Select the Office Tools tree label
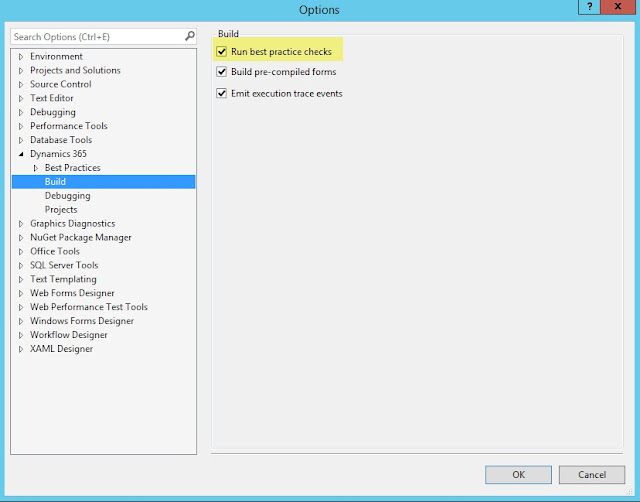The image size is (640, 502). 55,251
